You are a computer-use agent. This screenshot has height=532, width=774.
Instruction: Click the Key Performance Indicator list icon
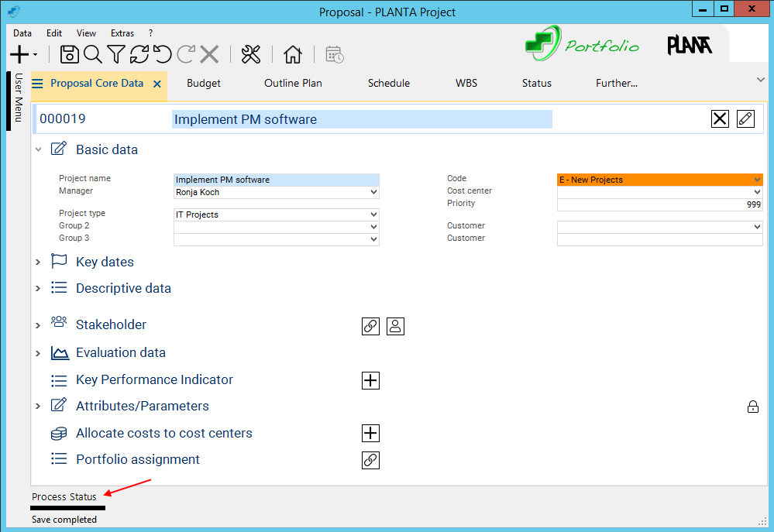pos(59,380)
